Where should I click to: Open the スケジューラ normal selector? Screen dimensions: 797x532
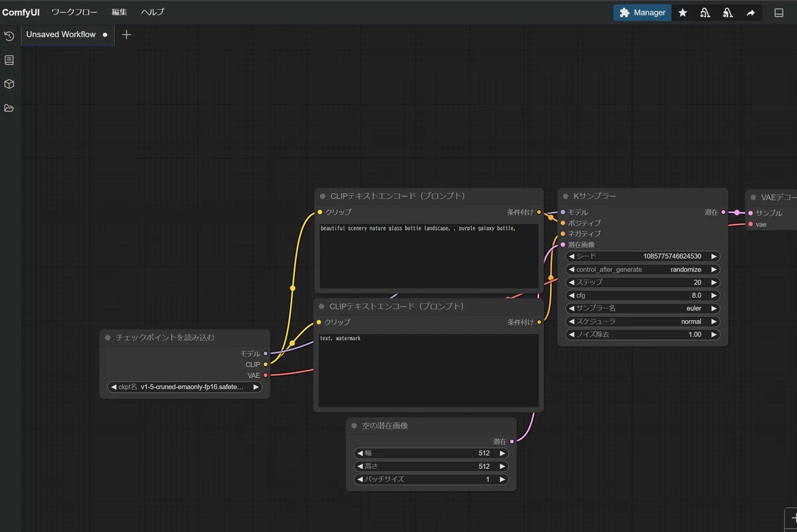642,321
